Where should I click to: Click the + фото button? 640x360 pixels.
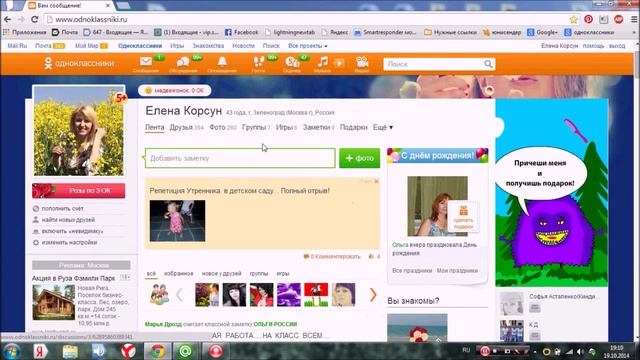point(359,158)
